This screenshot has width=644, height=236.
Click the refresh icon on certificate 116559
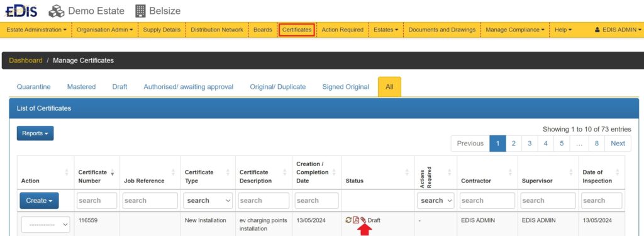click(348, 220)
